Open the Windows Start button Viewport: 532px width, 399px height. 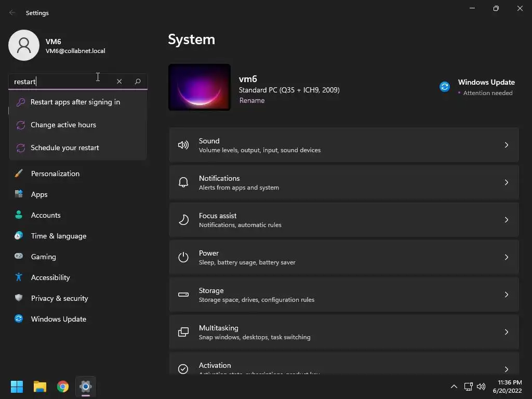pos(17,387)
